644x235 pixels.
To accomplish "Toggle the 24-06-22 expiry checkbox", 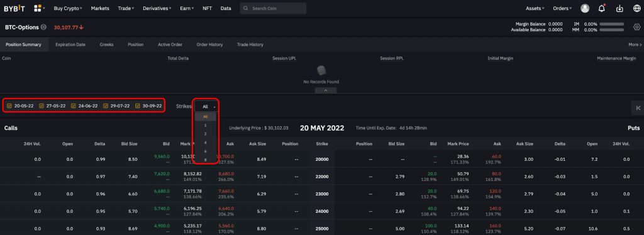I will coord(74,106).
